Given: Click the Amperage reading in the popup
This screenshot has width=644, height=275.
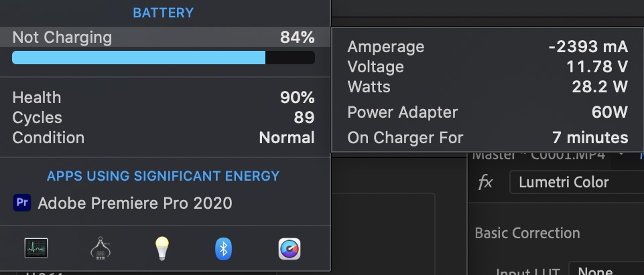Looking at the screenshot, I should coord(487,47).
